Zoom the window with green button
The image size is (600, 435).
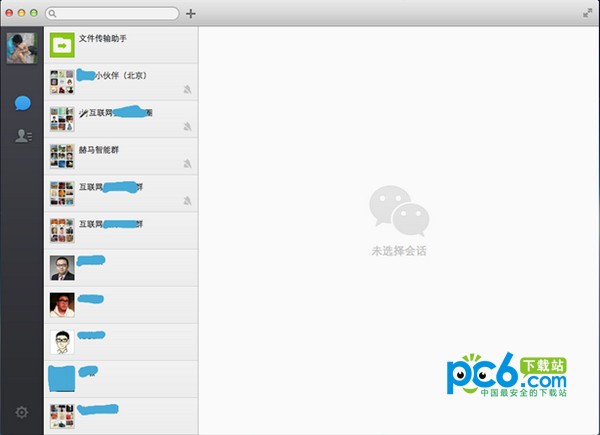34,13
